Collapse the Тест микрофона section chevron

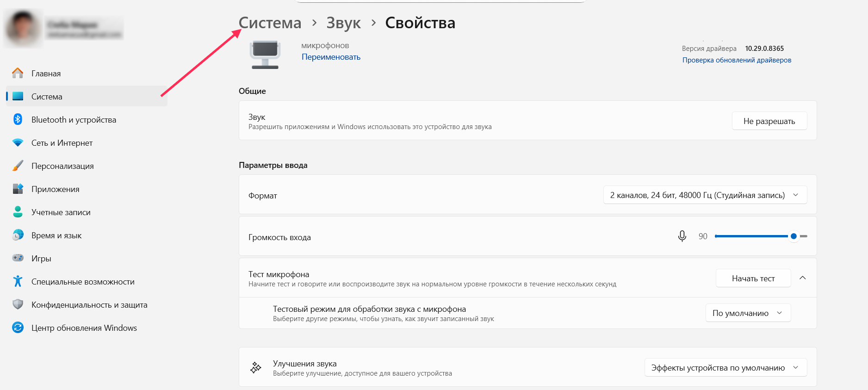click(803, 278)
